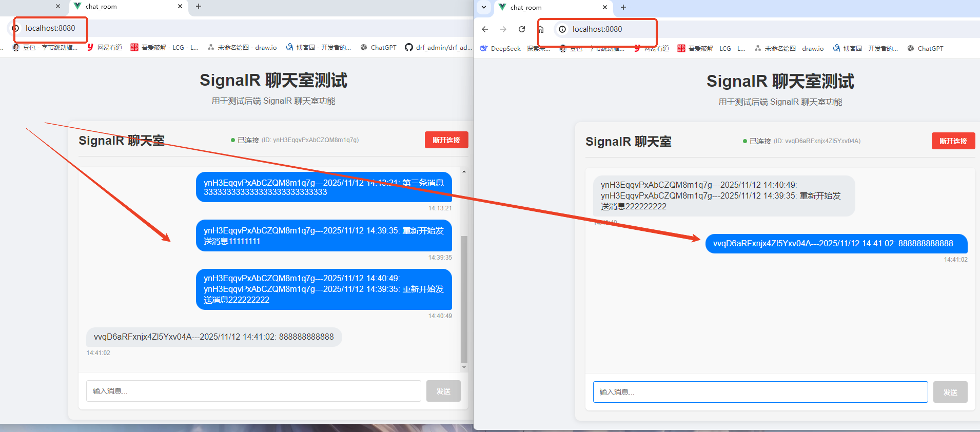Open 博客园 bookmark in left window
980x432 pixels.
(x=319, y=47)
